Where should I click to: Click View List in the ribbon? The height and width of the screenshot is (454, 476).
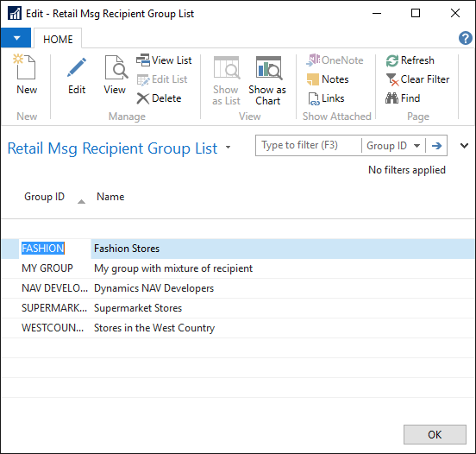(x=164, y=60)
